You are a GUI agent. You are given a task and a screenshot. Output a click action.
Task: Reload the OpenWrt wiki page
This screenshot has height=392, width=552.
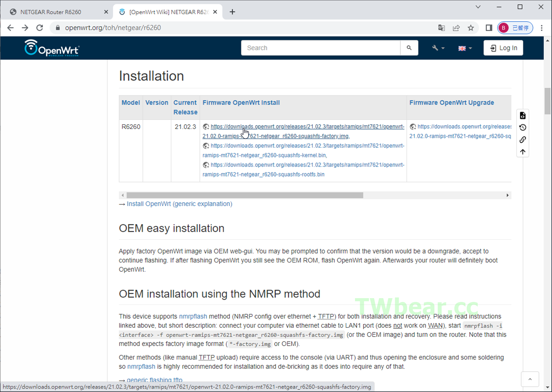[x=40, y=28]
